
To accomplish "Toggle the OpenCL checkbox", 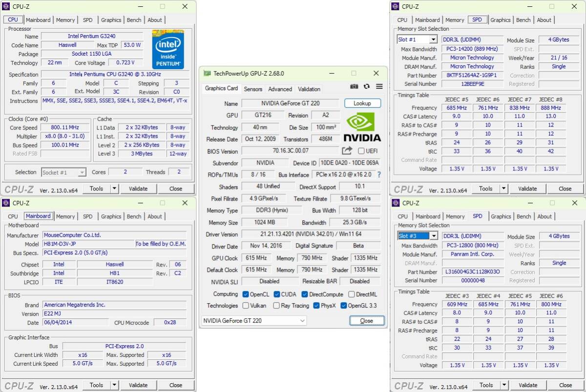I will point(246,294).
